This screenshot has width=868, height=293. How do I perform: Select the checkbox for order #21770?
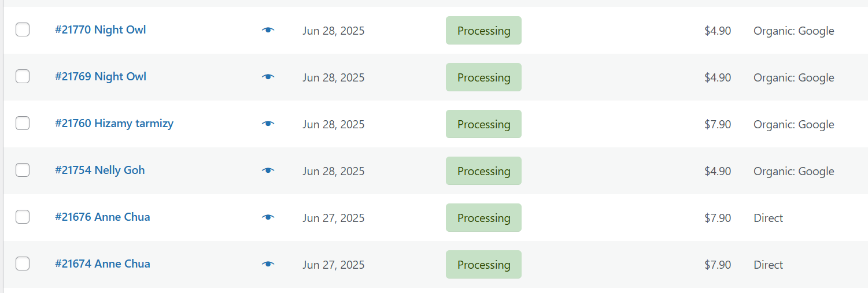pyautogui.click(x=23, y=29)
